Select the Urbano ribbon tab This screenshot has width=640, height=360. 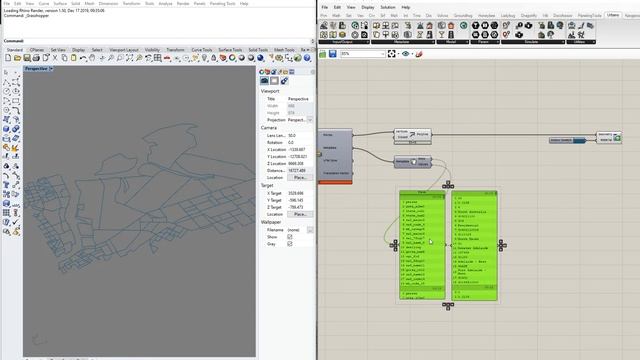(x=613, y=15)
